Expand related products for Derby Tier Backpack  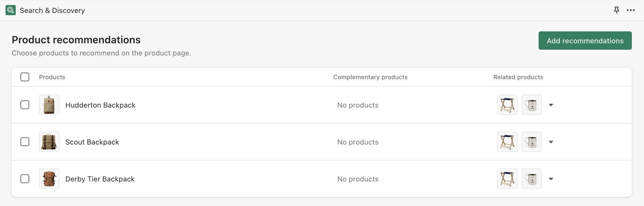pos(551,179)
